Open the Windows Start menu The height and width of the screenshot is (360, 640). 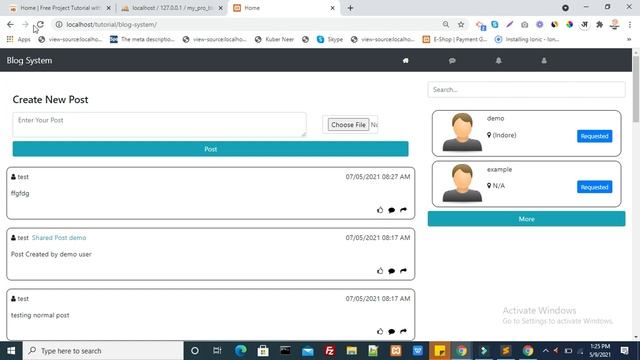[11, 351]
